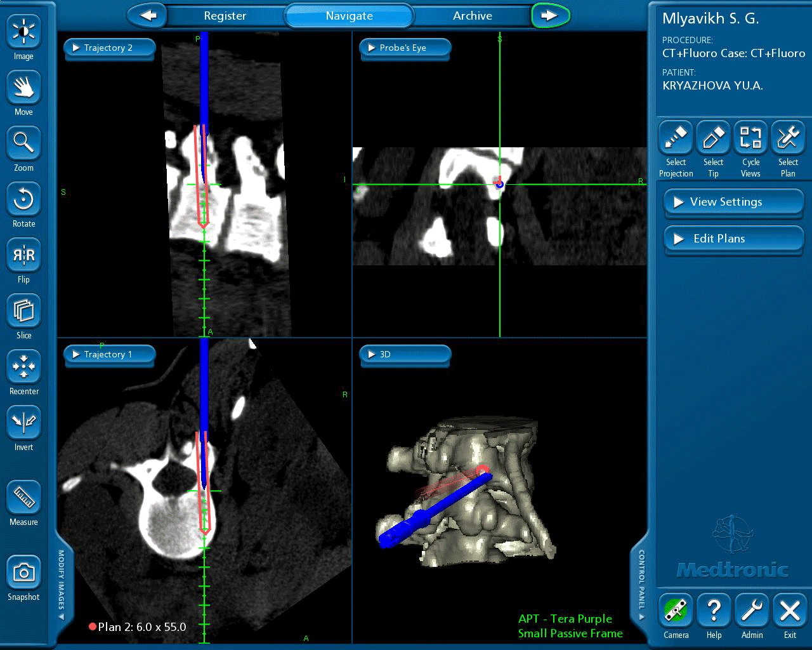Choose the Zoom magnifier tool
Viewport: 812px width, 650px height.
click(x=23, y=144)
